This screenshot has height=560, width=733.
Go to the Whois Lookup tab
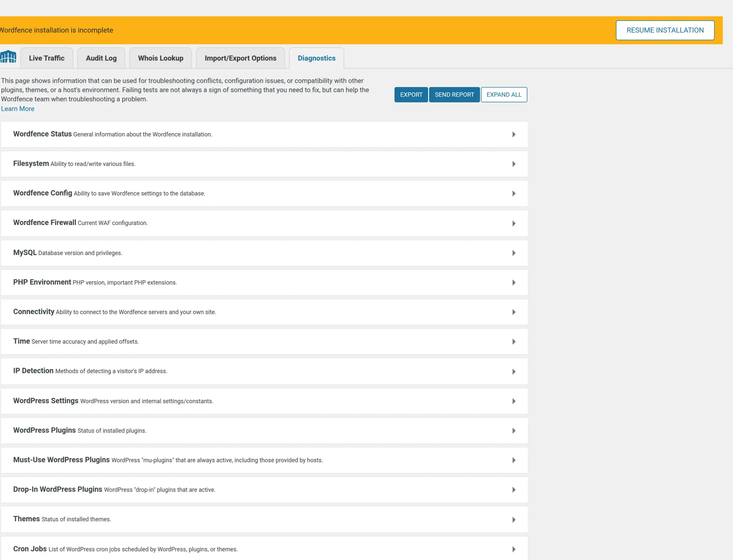pos(161,58)
